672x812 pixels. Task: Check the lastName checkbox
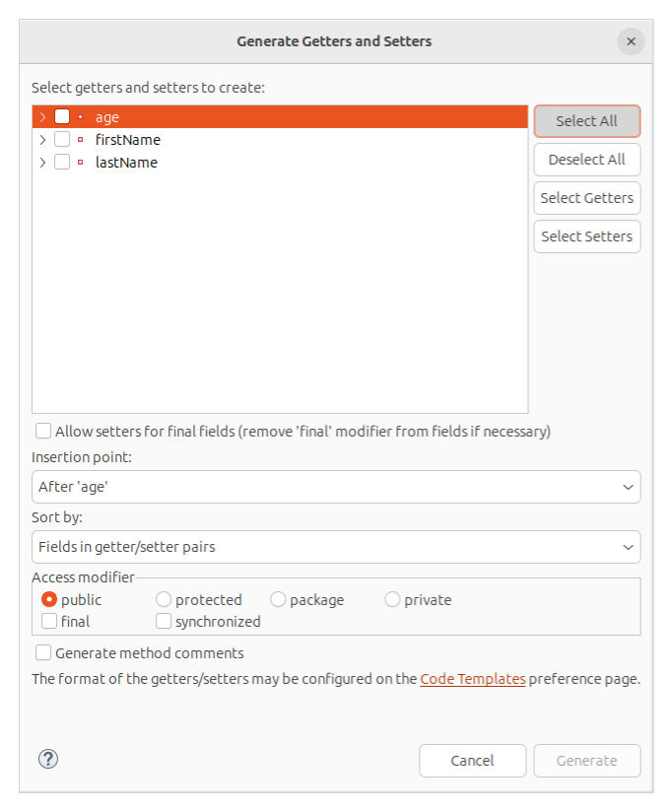pyautogui.click(x=62, y=162)
